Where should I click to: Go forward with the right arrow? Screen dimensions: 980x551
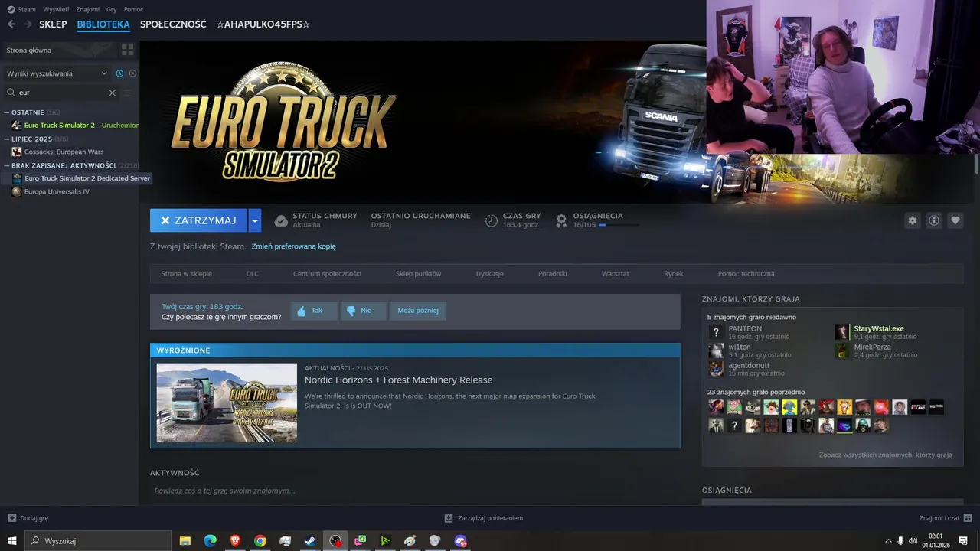28,24
